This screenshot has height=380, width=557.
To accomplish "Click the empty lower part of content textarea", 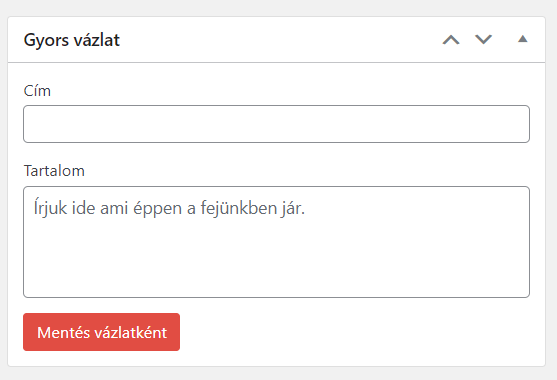I will (276, 266).
